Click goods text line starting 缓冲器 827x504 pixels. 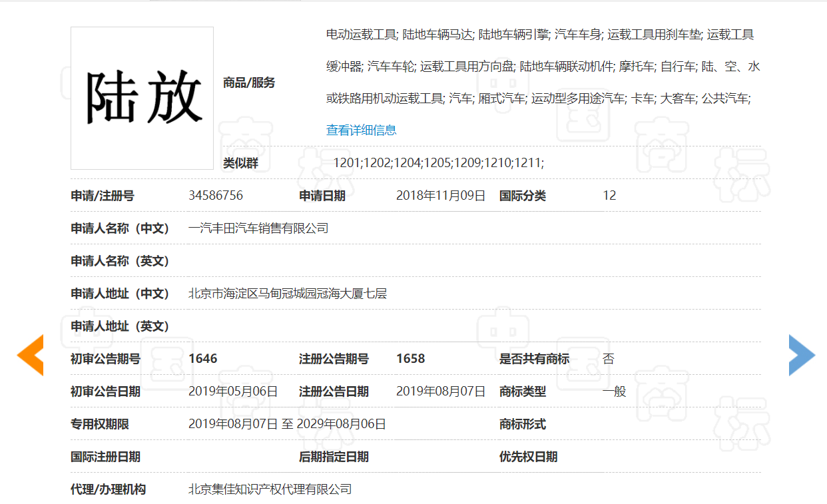point(543,67)
